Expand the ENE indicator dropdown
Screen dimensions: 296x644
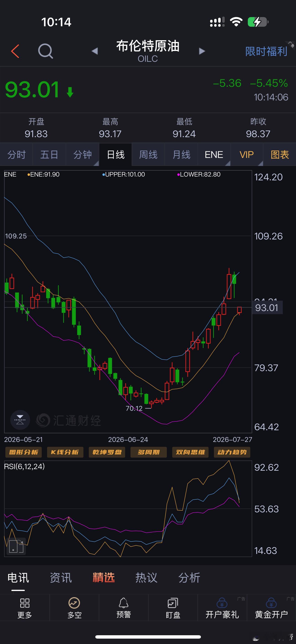(214, 154)
